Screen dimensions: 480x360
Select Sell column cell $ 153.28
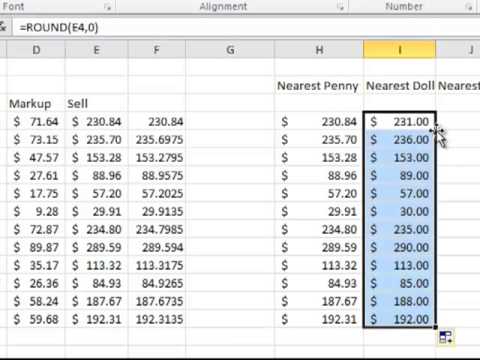tap(96, 158)
